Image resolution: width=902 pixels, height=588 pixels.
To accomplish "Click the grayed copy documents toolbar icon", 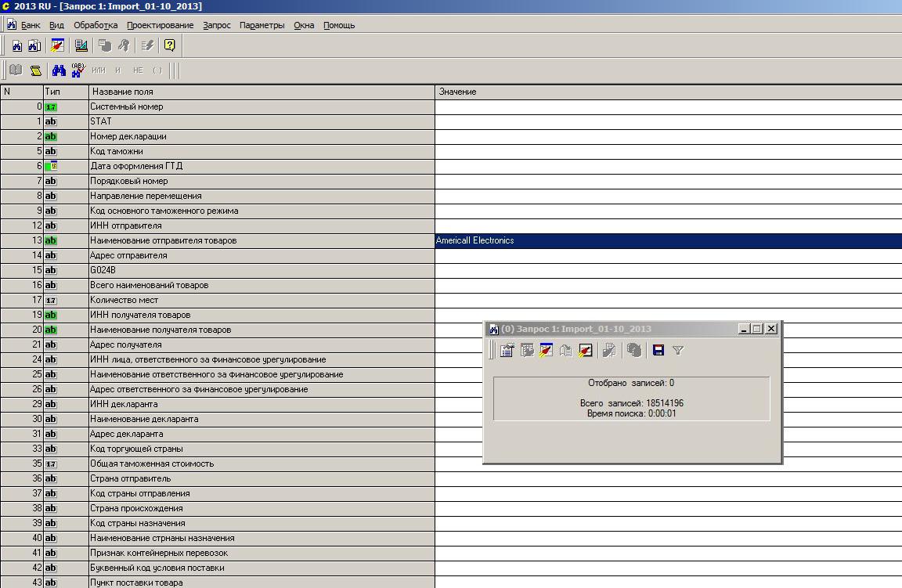I will [x=105, y=45].
